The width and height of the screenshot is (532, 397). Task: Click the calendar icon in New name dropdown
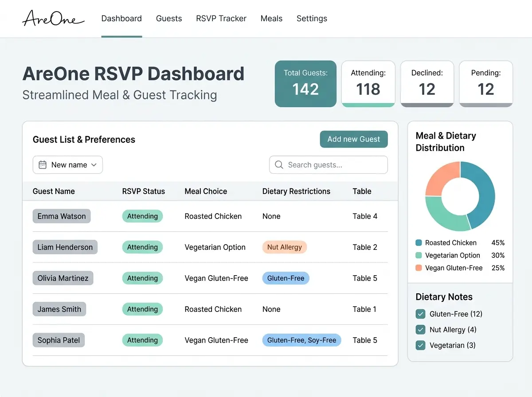(x=43, y=165)
